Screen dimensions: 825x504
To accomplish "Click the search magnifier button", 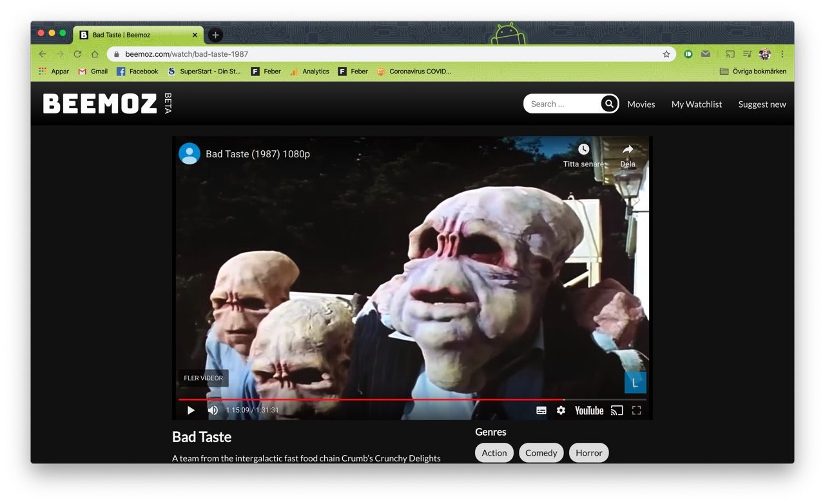I will pyautogui.click(x=609, y=104).
